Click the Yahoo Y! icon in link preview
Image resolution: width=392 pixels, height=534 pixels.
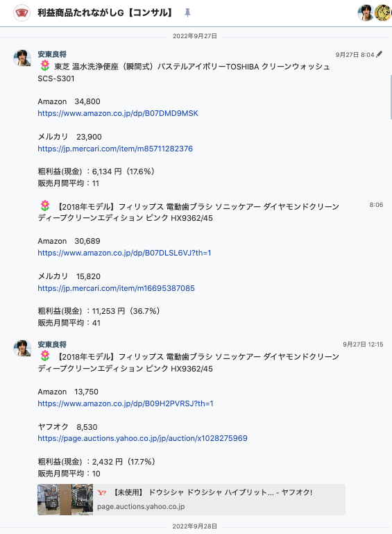tap(101, 492)
